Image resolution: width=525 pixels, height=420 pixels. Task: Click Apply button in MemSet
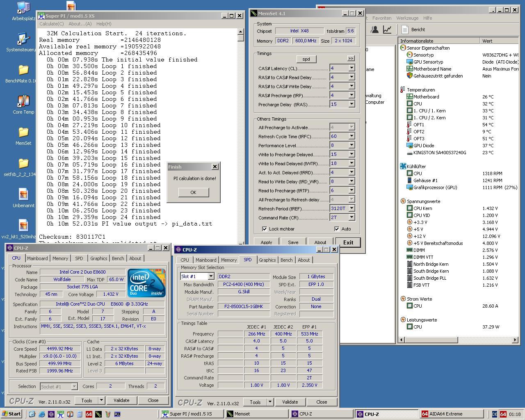click(x=266, y=242)
